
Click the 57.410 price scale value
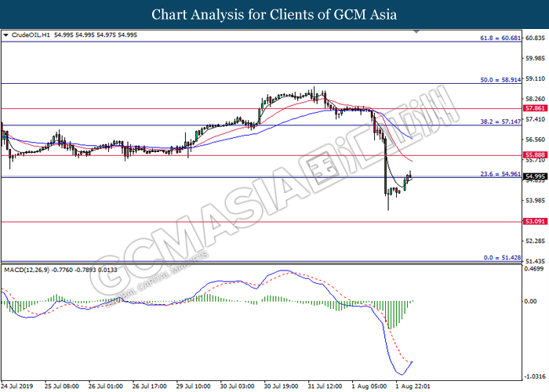click(536, 119)
